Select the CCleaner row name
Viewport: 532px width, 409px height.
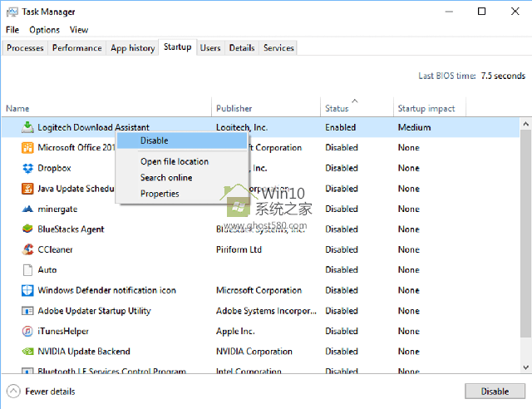pos(55,249)
